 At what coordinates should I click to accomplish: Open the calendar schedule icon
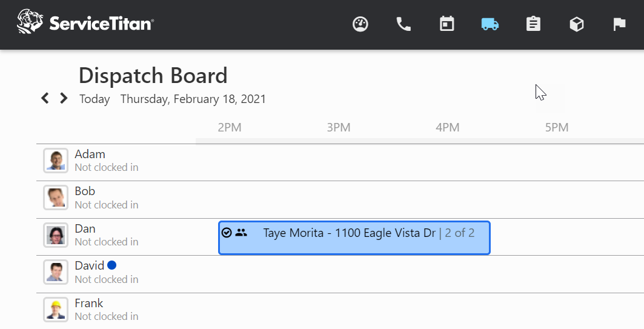447,24
